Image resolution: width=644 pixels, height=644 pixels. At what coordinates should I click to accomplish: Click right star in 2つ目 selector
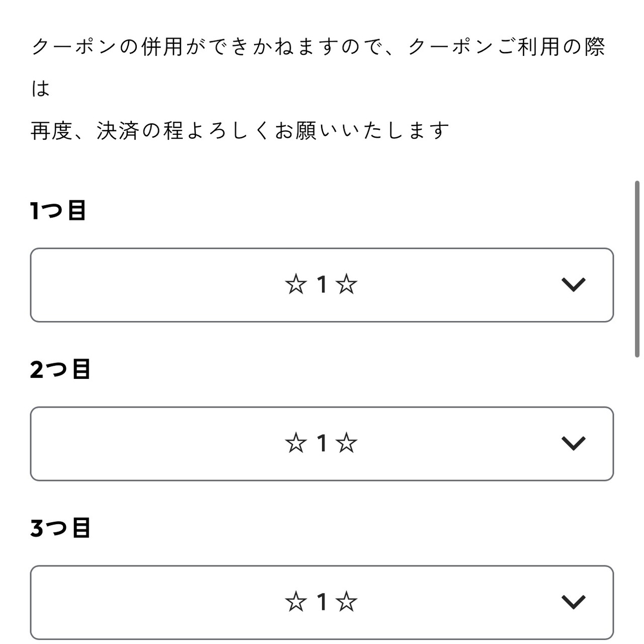click(347, 443)
